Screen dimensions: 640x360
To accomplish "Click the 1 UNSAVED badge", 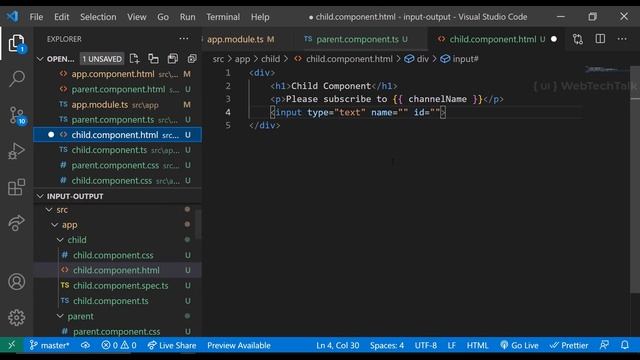I will (x=102, y=59).
